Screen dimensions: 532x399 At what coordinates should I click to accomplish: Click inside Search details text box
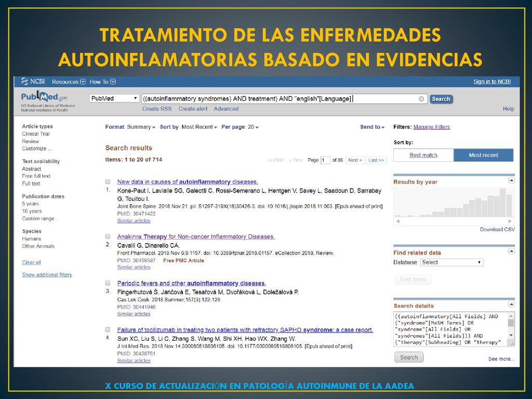[x=451, y=329]
